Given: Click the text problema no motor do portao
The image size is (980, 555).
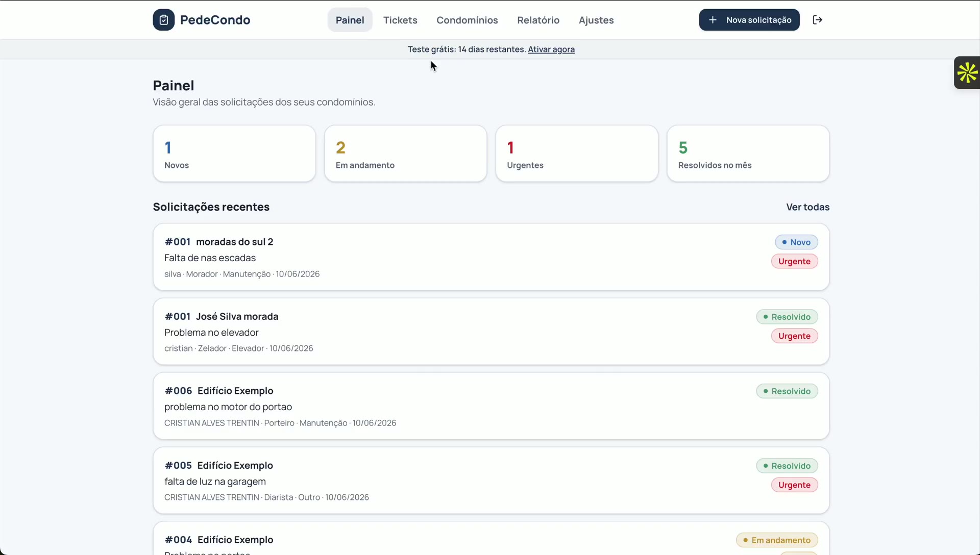Looking at the screenshot, I should 228,407.
